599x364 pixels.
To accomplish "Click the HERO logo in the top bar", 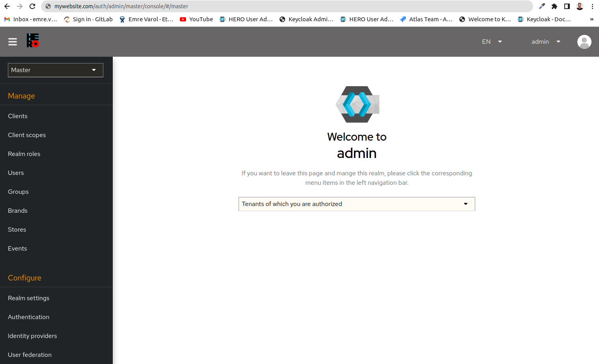I will (x=33, y=41).
